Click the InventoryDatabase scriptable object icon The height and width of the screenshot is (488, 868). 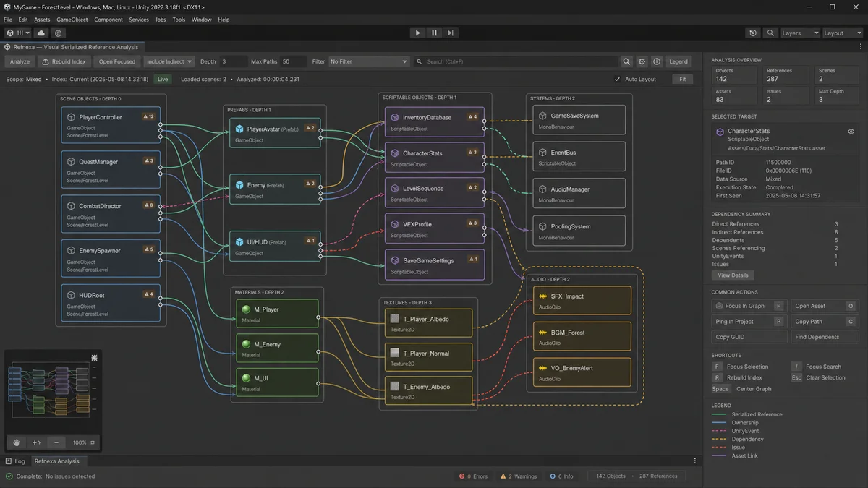pyautogui.click(x=395, y=117)
